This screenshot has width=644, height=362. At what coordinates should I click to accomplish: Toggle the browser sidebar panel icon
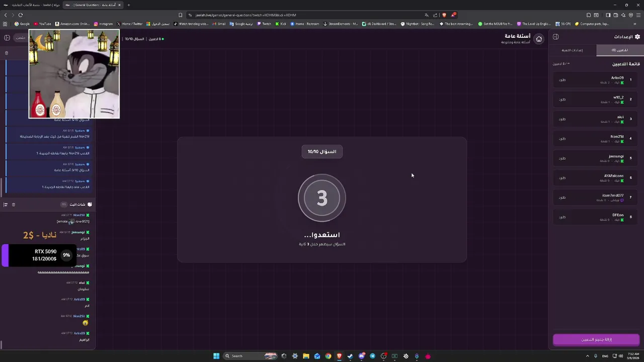pyautogui.click(x=608, y=15)
